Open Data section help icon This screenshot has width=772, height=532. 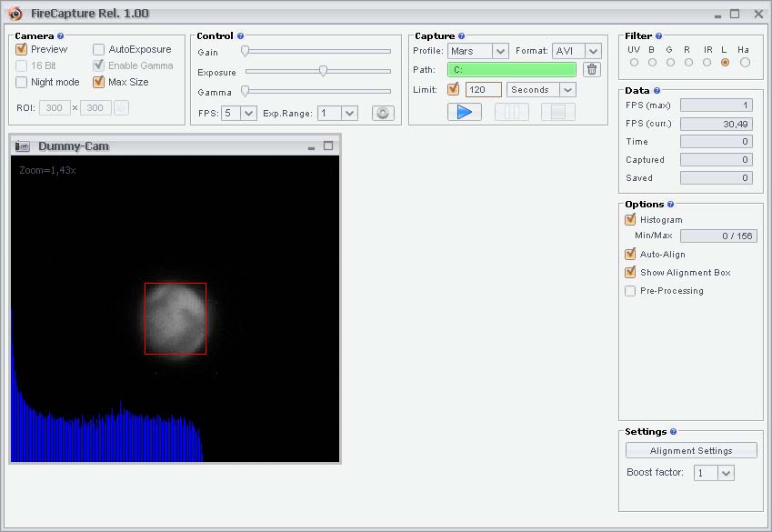(657, 91)
